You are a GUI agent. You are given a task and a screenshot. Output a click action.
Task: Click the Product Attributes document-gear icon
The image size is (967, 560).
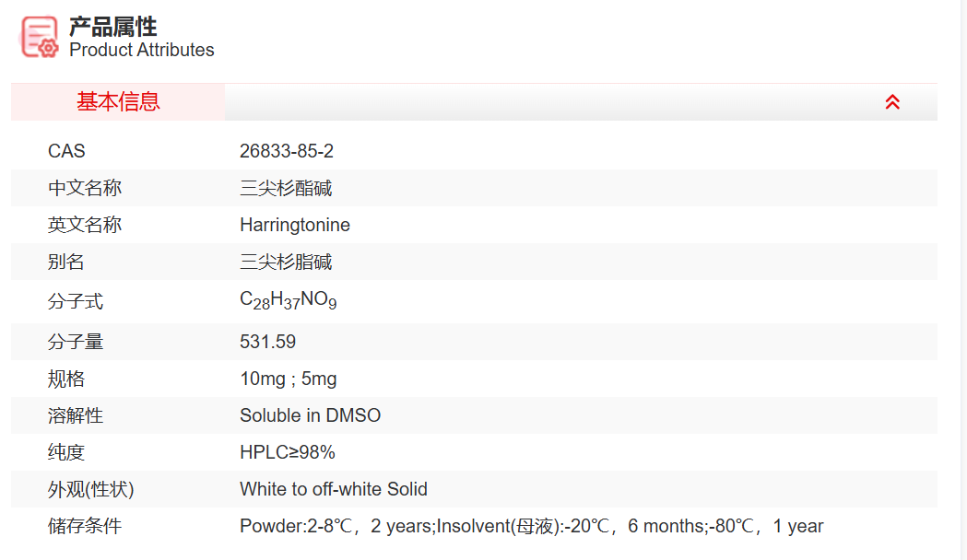tap(40, 37)
